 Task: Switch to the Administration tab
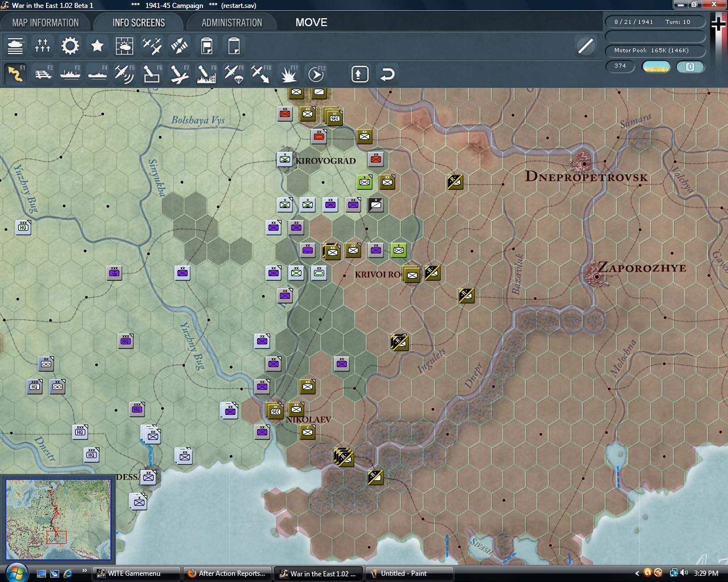pos(231,23)
